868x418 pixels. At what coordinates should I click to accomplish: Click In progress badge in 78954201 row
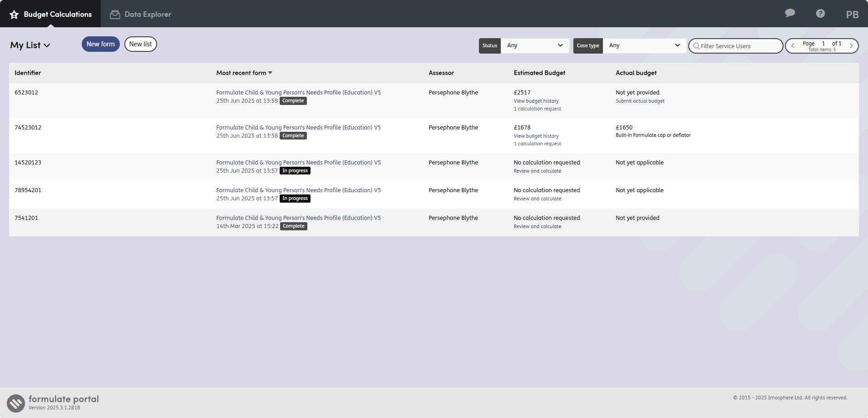tap(295, 199)
